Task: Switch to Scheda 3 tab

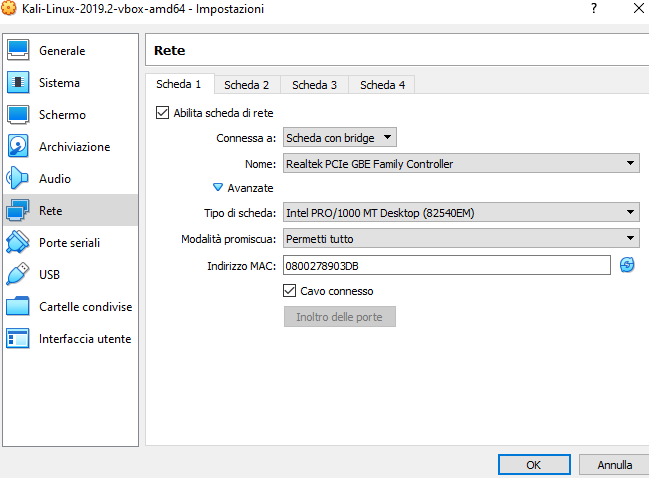Action: (x=315, y=85)
